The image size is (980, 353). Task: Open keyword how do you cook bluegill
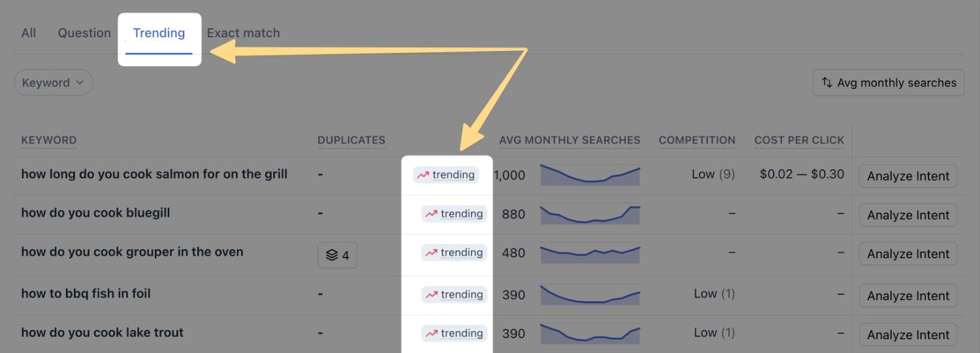coord(95,213)
